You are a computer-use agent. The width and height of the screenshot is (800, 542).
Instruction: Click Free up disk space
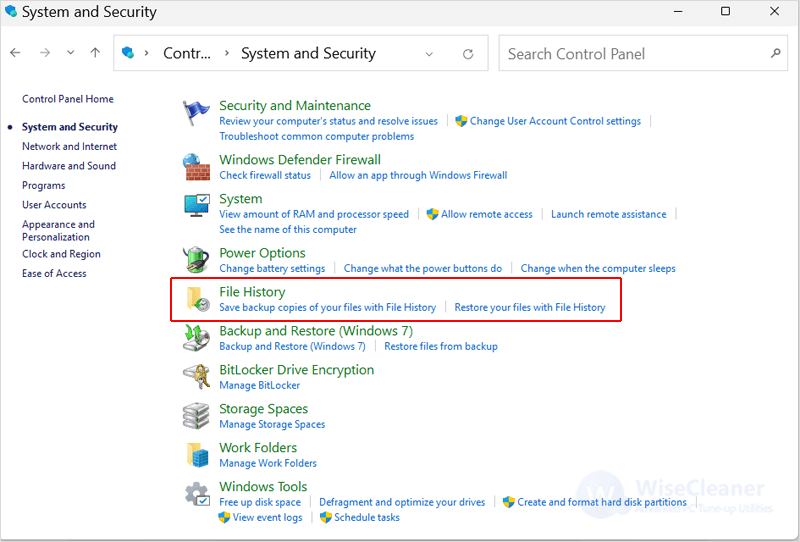click(260, 502)
